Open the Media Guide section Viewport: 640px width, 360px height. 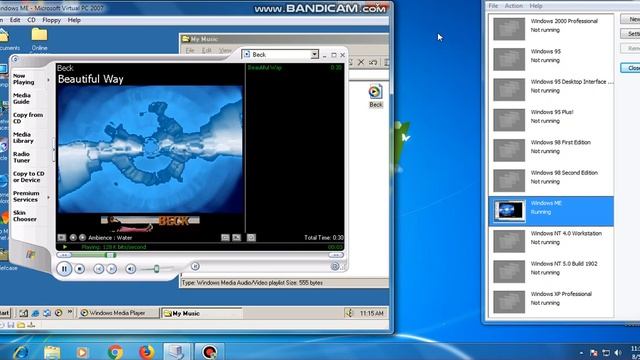click(22, 98)
